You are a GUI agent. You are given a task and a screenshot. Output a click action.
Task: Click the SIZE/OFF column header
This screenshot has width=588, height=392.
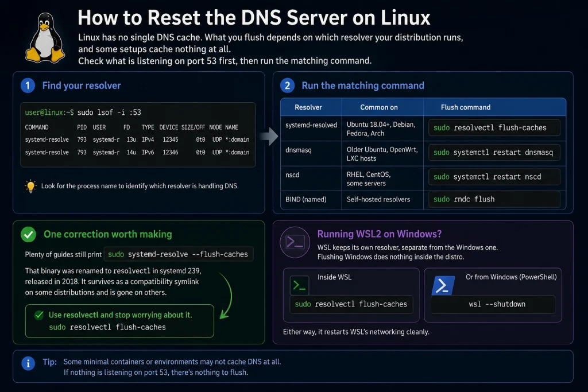tap(193, 127)
